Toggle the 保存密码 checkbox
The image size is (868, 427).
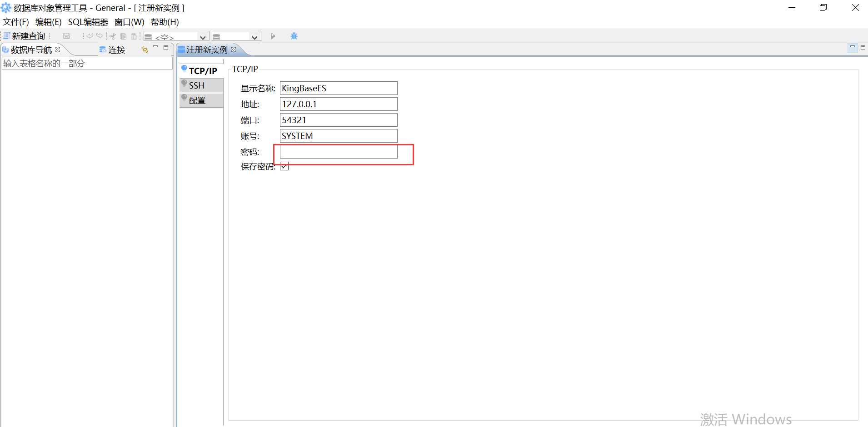coord(284,166)
